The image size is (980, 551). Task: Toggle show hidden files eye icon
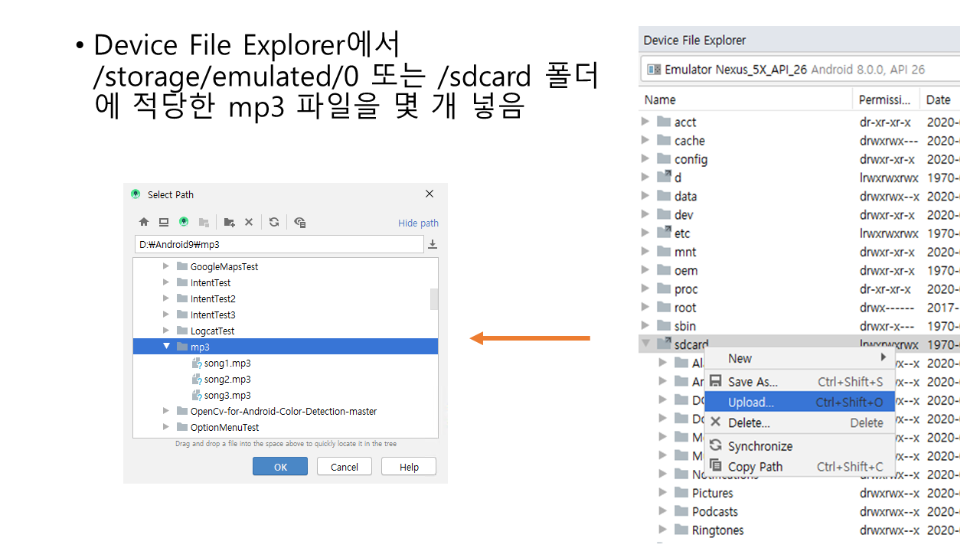300,223
